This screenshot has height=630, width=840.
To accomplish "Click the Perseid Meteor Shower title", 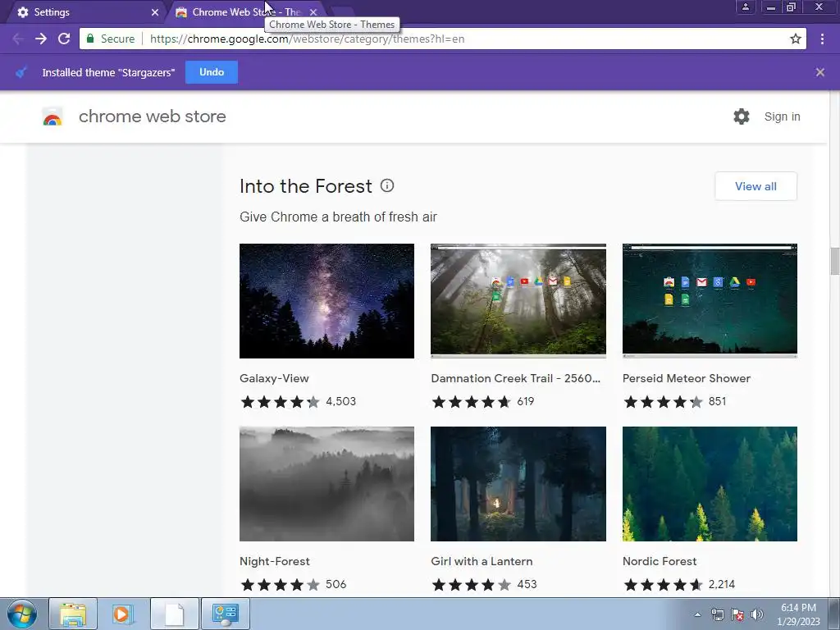I will click(x=687, y=378).
